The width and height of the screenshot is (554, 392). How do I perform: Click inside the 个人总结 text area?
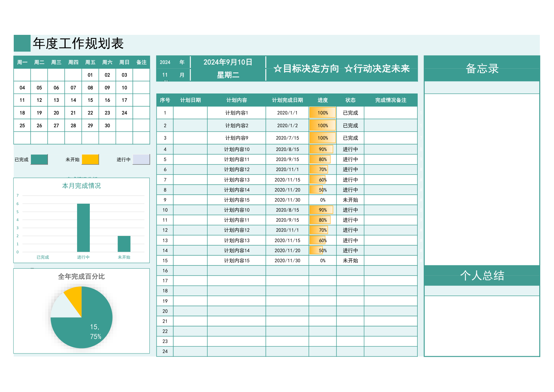pyautogui.click(x=482, y=326)
